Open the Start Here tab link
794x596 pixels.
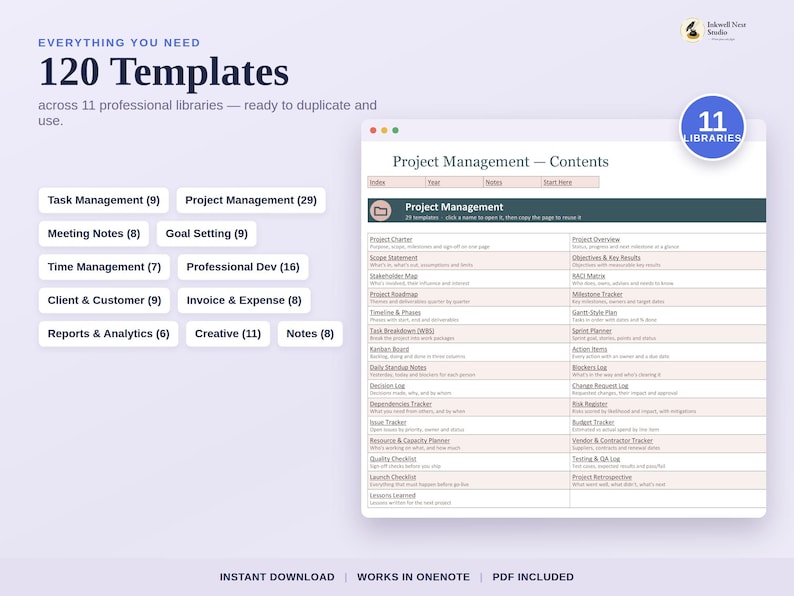pyautogui.click(x=558, y=182)
